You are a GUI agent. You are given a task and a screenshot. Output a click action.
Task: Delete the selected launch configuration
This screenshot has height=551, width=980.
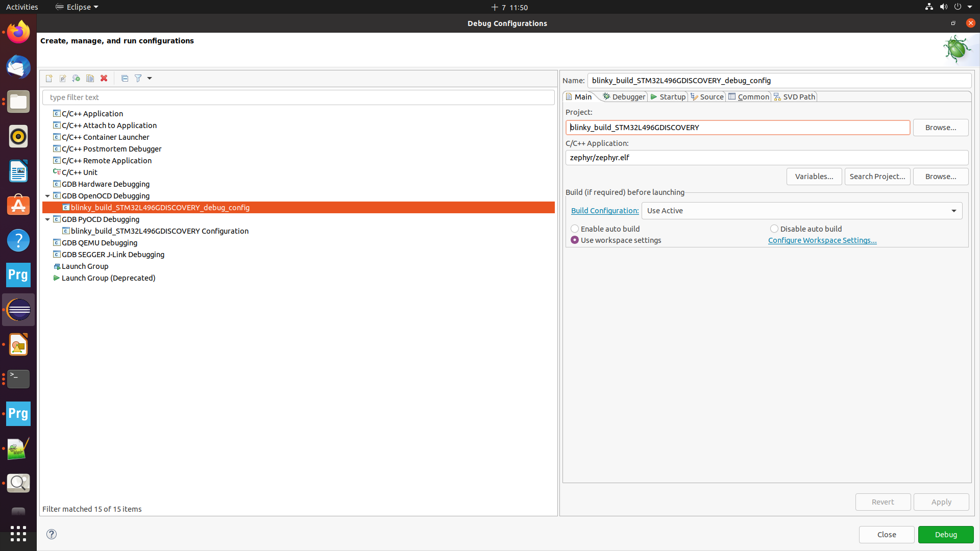(x=104, y=78)
